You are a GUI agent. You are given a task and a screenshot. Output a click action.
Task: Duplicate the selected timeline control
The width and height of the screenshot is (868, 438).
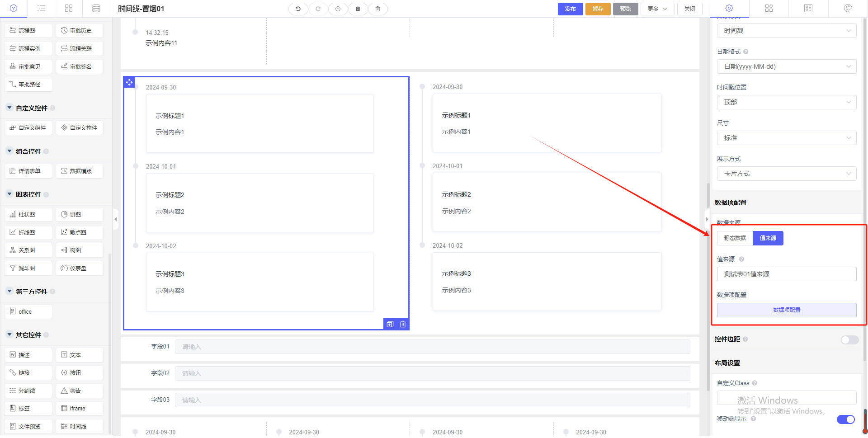390,324
